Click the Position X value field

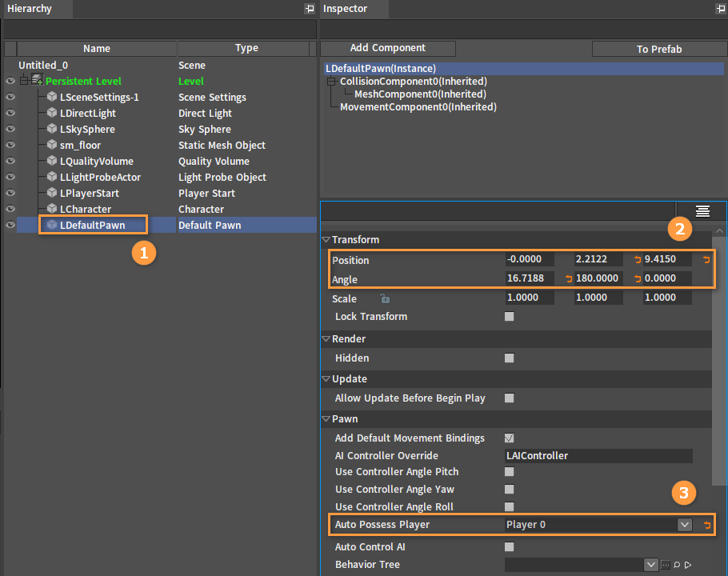click(x=530, y=259)
